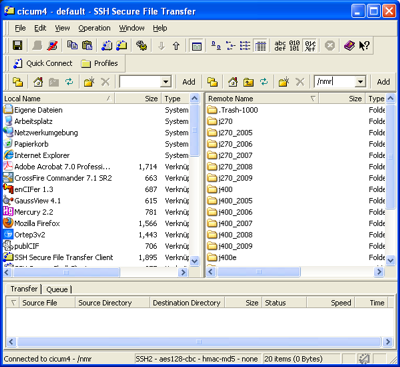This screenshot has width=400, height=367.
Task: Open the File menu
Action: point(20,28)
